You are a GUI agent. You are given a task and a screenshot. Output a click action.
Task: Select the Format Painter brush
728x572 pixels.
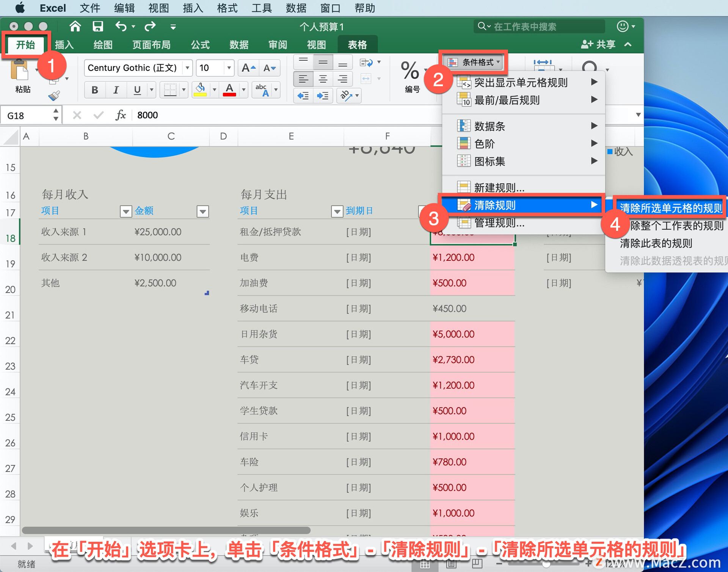(54, 96)
